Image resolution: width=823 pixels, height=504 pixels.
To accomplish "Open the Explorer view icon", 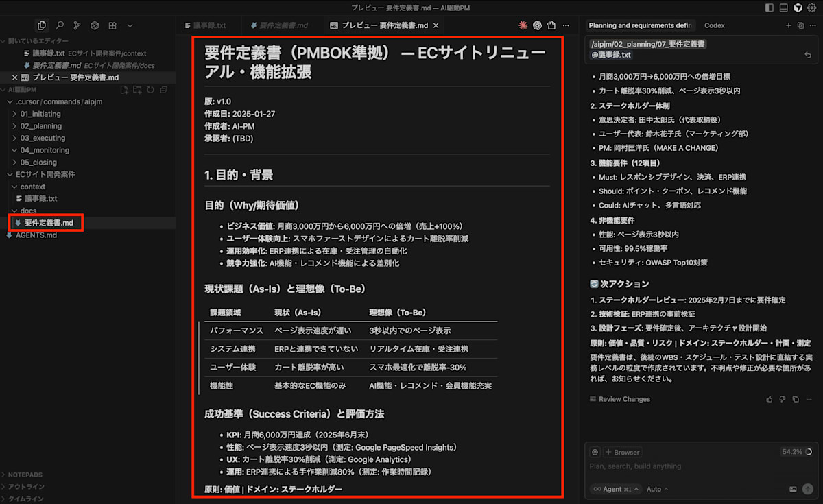I will pyautogui.click(x=41, y=25).
